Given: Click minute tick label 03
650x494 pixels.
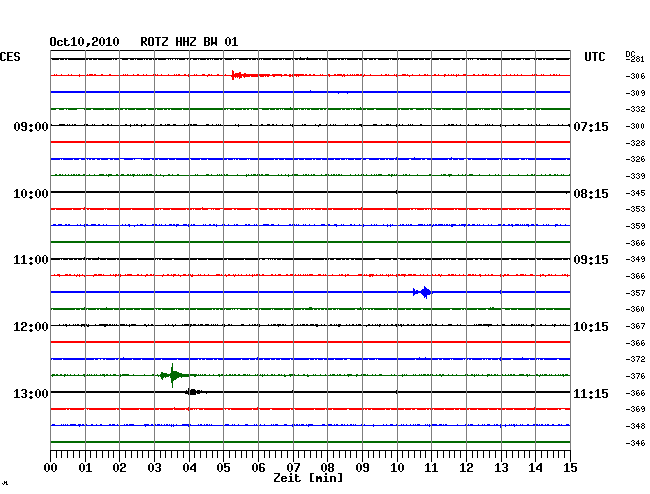Looking at the screenshot, I should point(154,468).
